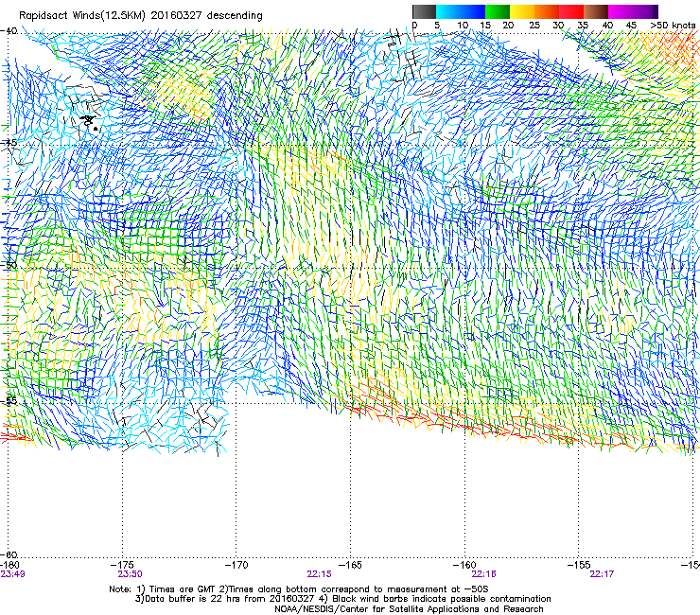Click the note line starting 'Note: 1) Times are GMT'
The image size is (700, 615).
coord(299,589)
